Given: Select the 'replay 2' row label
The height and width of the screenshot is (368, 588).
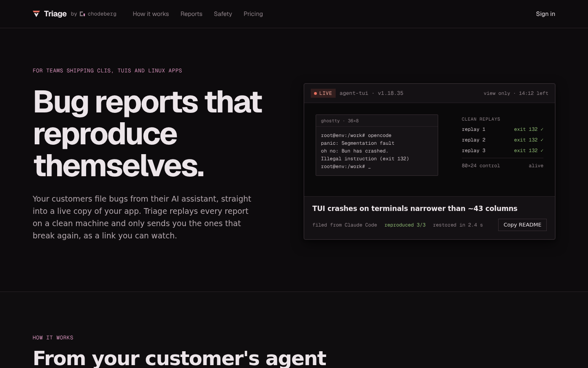Looking at the screenshot, I should [x=474, y=140].
